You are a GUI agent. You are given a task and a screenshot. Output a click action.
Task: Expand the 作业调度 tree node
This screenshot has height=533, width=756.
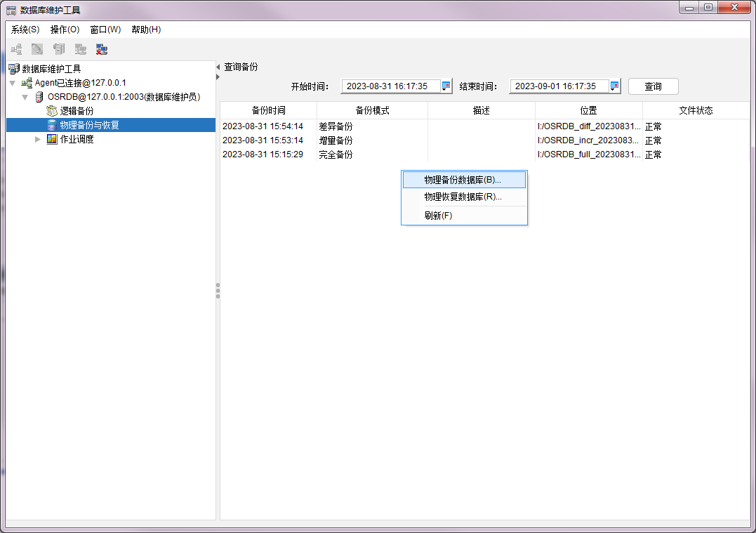tap(38, 139)
